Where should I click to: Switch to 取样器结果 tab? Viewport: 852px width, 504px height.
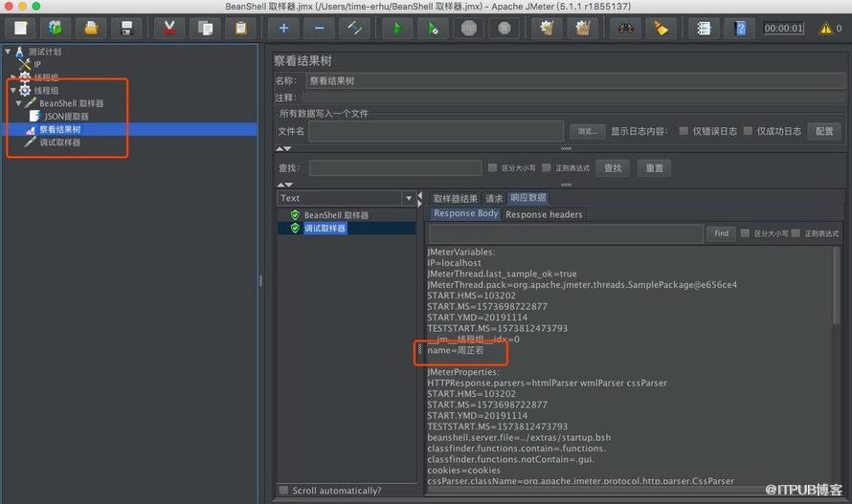(456, 199)
